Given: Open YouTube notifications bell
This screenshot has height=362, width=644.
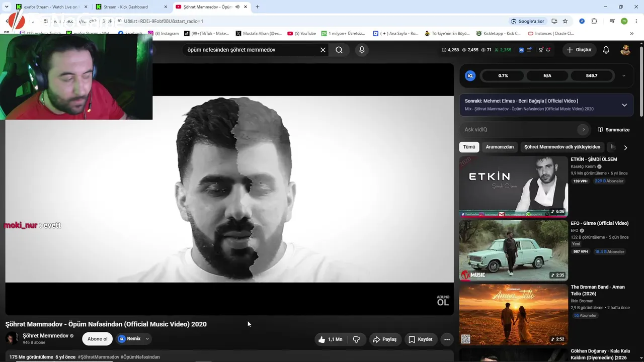Looking at the screenshot, I should [606, 50].
